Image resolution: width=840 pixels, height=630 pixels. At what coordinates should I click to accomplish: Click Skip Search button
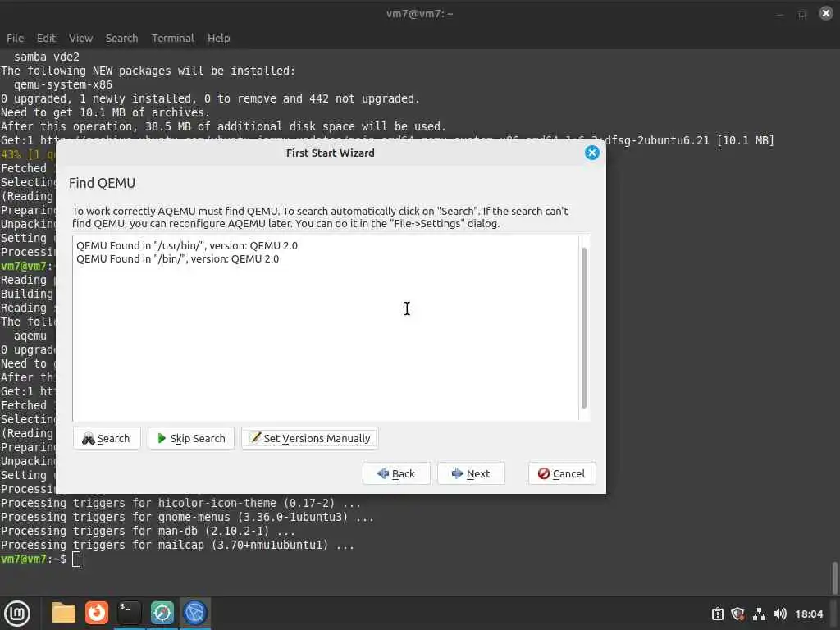tap(191, 438)
